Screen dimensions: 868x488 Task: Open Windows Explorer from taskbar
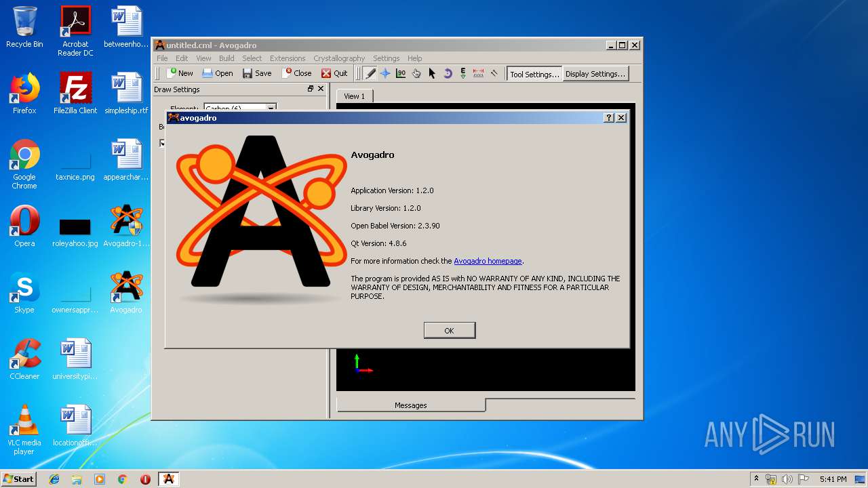click(77, 479)
